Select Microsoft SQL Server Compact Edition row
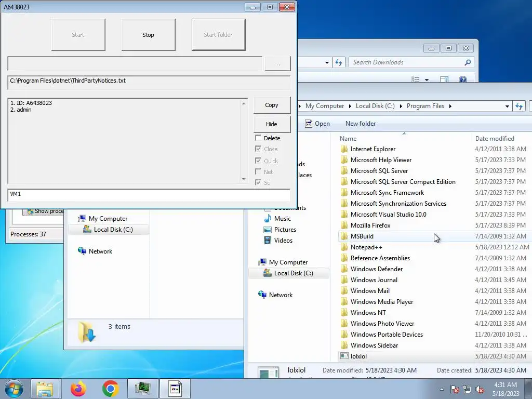 [x=435, y=181]
